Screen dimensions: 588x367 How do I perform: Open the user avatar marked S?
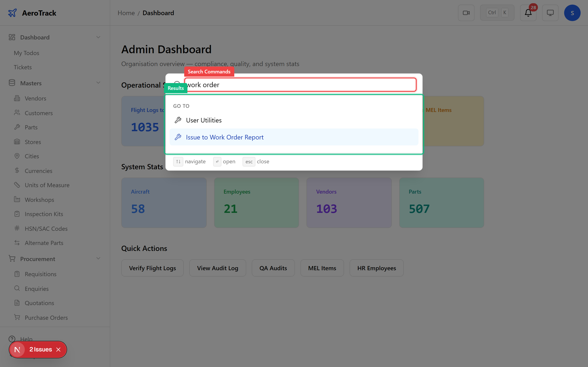[x=572, y=13]
